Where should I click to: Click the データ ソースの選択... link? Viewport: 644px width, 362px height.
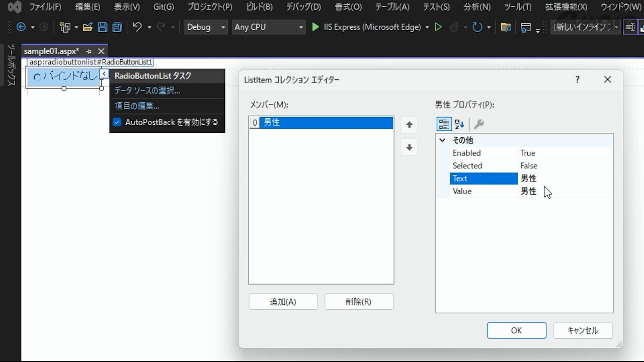[x=147, y=90]
